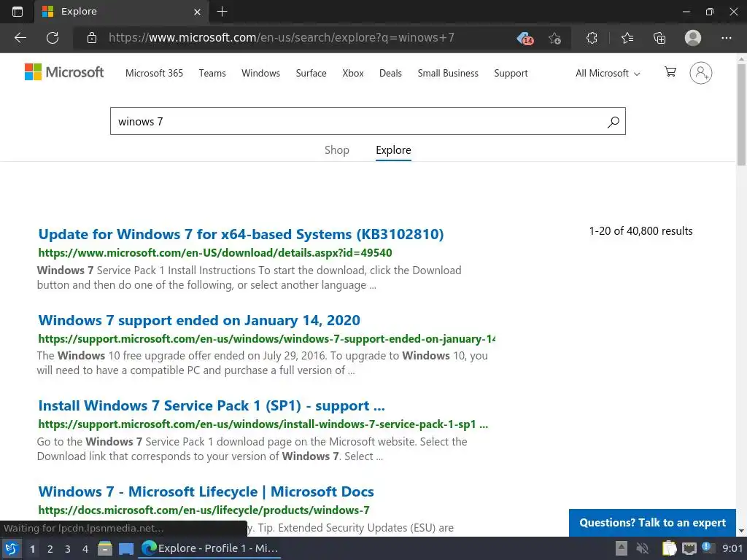The height and width of the screenshot is (560, 747).
Task: Close the Explore tab
Action: pyautogui.click(x=197, y=12)
